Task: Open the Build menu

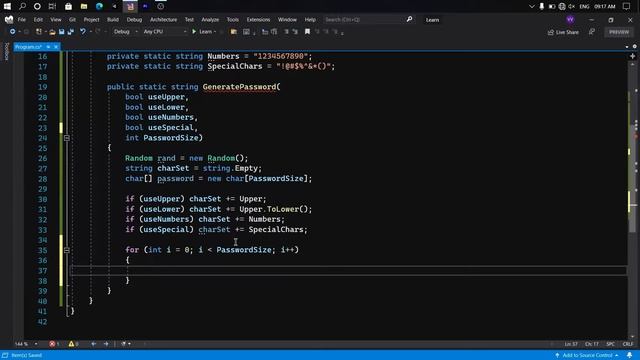Action: pyautogui.click(x=113, y=20)
